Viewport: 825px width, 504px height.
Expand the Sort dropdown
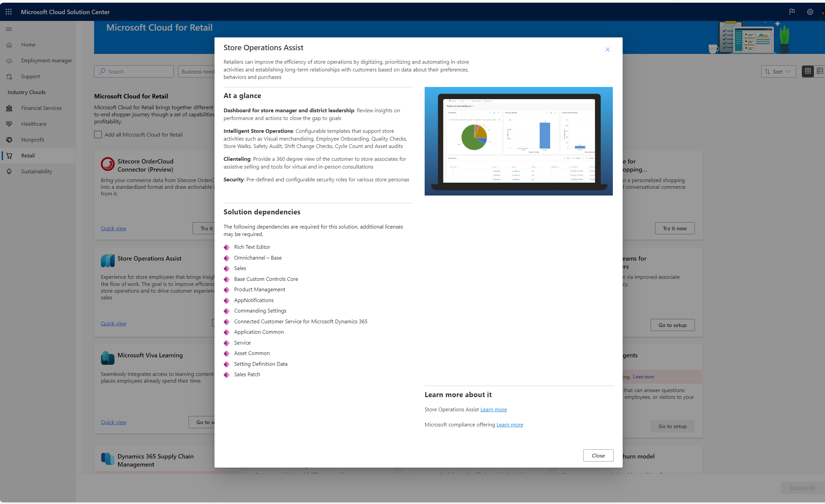tap(778, 71)
